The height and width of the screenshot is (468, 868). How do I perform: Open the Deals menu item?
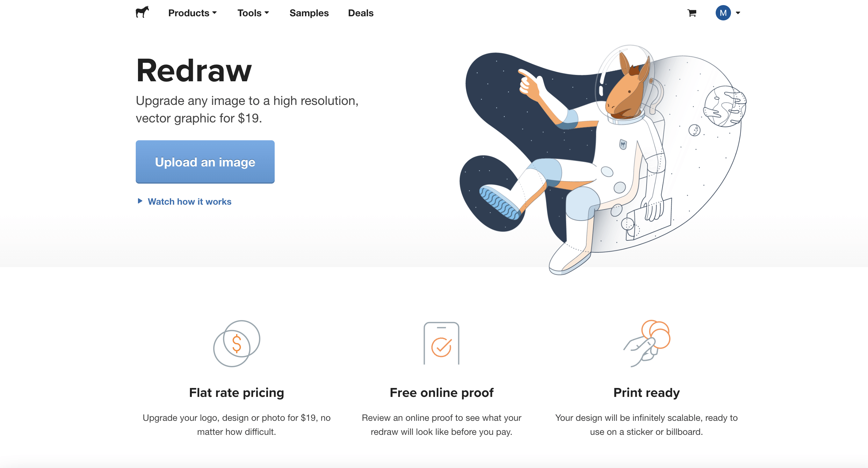pyautogui.click(x=360, y=13)
